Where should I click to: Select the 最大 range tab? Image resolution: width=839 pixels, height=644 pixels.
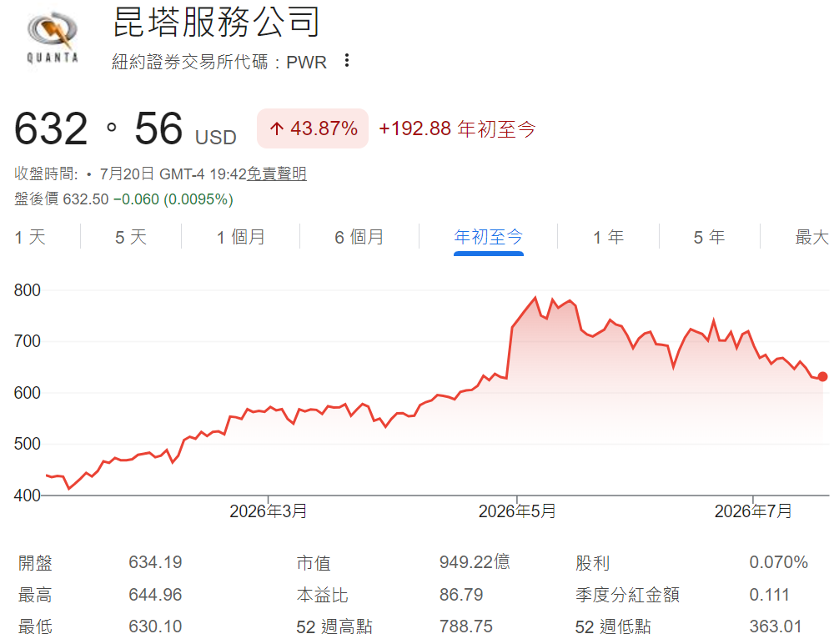pos(811,237)
